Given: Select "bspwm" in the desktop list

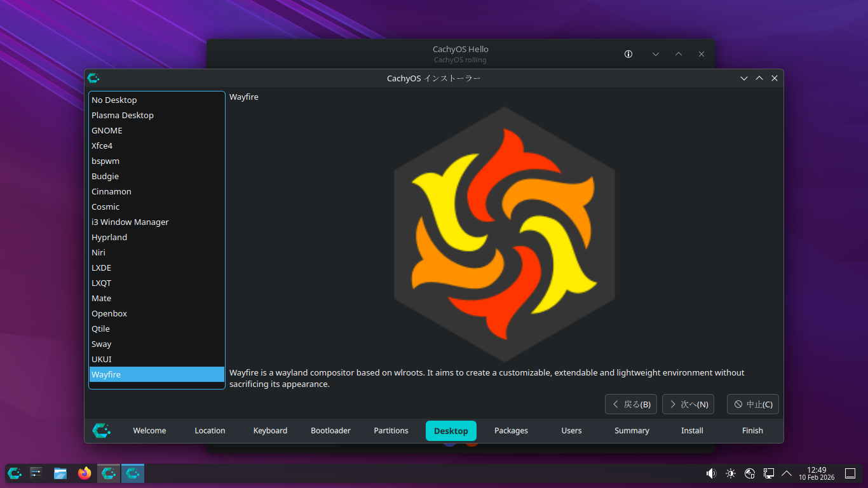Looking at the screenshot, I should pos(157,161).
